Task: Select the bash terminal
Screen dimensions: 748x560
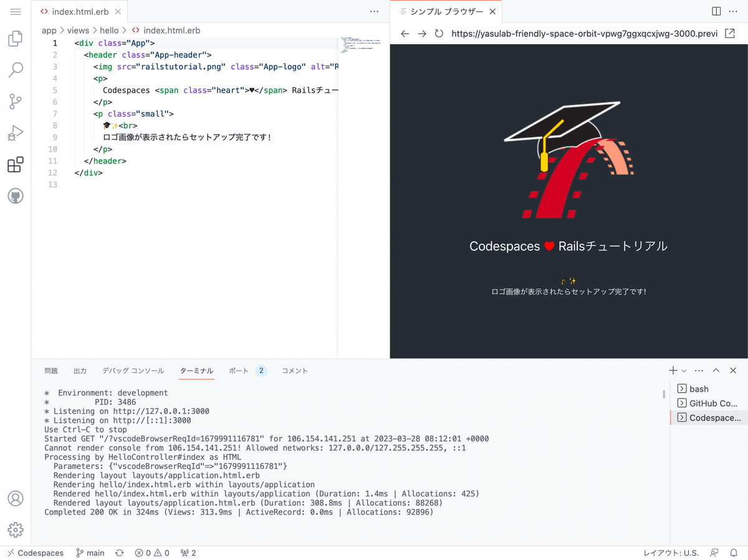Action: [x=709, y=389]
